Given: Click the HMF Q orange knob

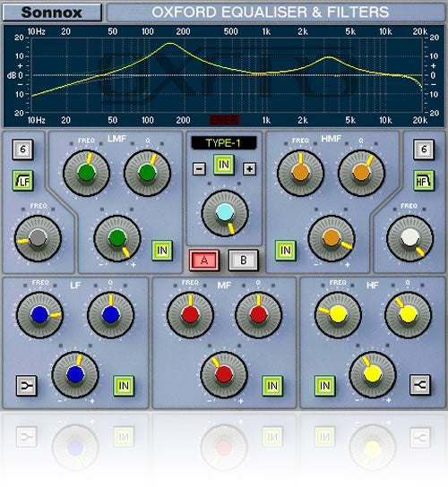Looking at the screenshot, I should (361, 173).
